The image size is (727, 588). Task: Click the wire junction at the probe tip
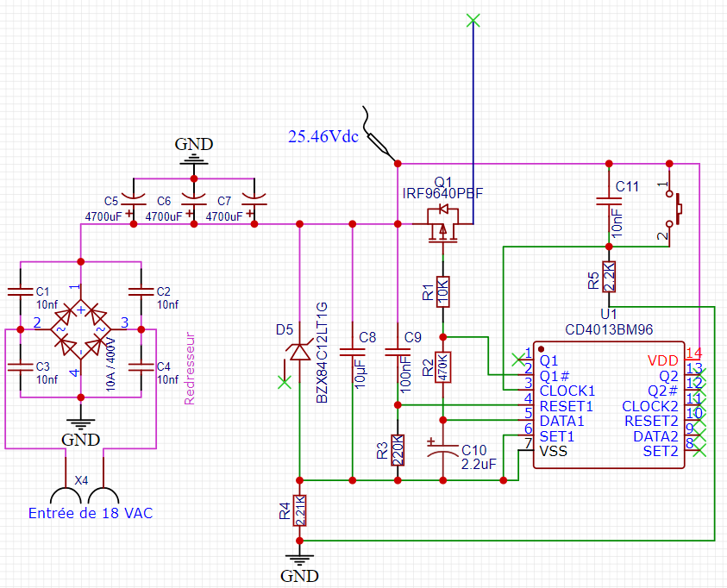pos(398,164)
